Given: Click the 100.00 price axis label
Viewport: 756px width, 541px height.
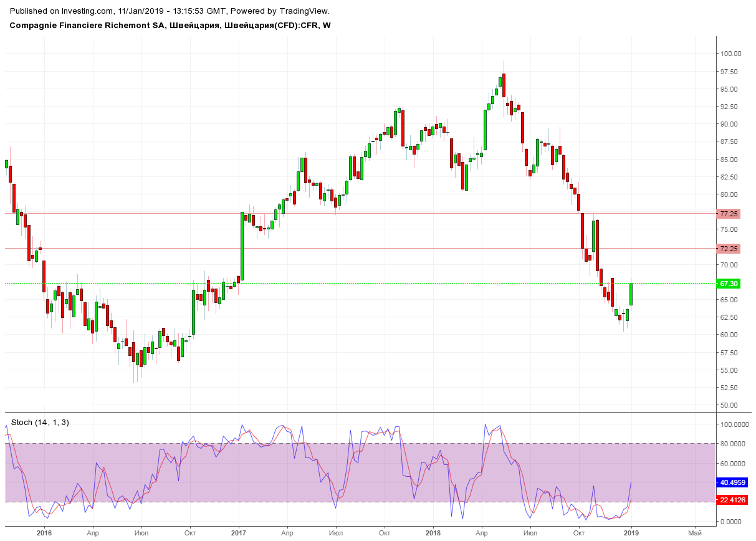Looking at the screenshot, I should [730, 54].
